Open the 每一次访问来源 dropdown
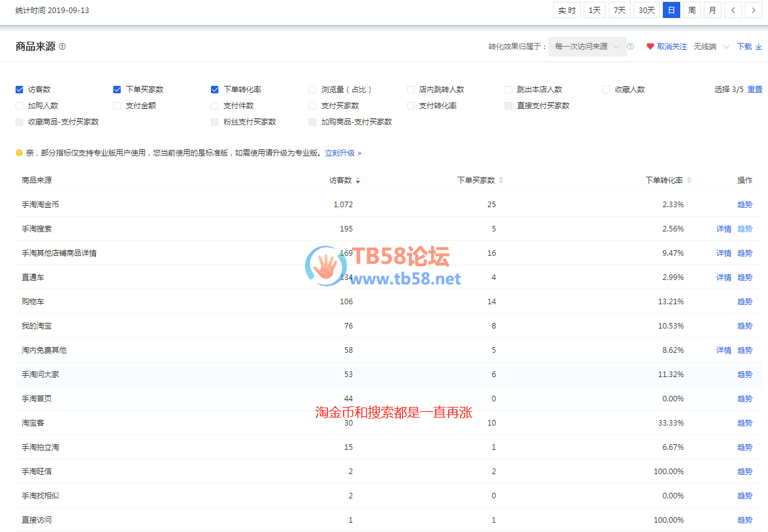 pos(587,47)
